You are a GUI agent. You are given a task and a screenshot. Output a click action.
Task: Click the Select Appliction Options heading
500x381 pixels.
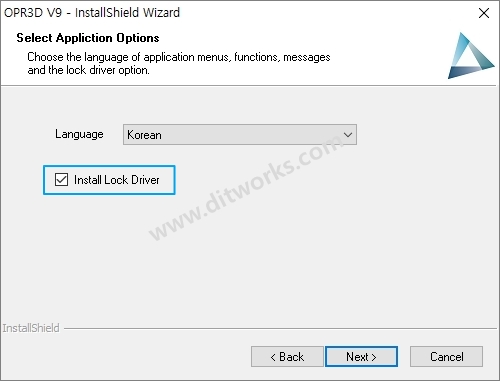(88, 38)
